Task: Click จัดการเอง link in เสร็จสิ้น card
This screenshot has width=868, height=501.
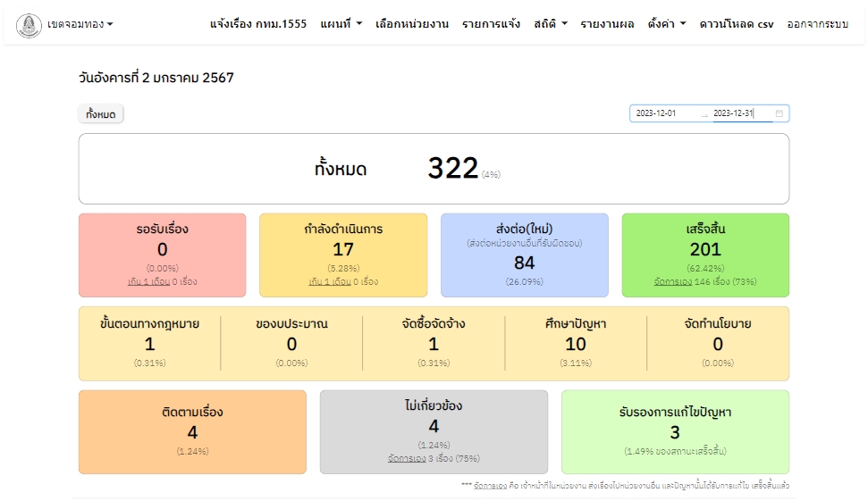Action: pyautogui.click(x=673, y=281)
